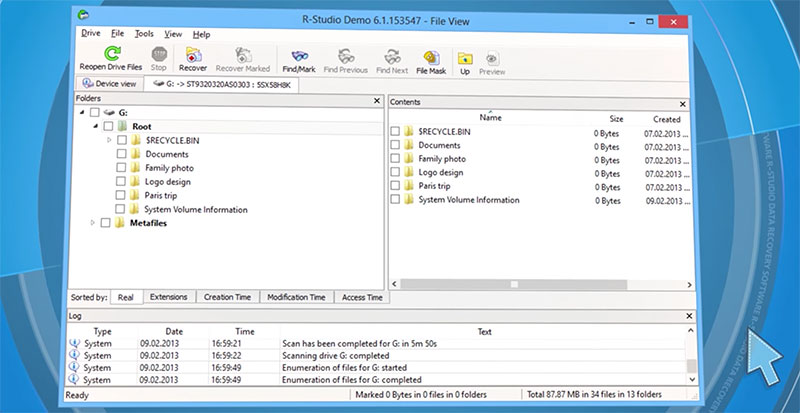Collapse the G: drive tree node
Viewport: 800px width, 413px height.
(x=81, y=113)
